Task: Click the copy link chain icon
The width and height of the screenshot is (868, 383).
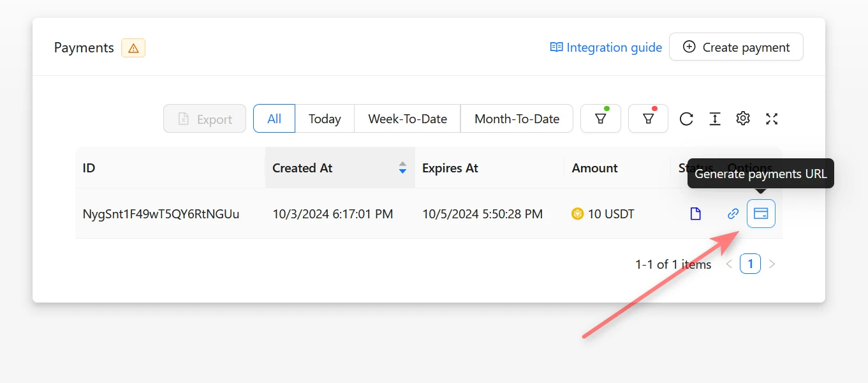Action: point(733,214)
